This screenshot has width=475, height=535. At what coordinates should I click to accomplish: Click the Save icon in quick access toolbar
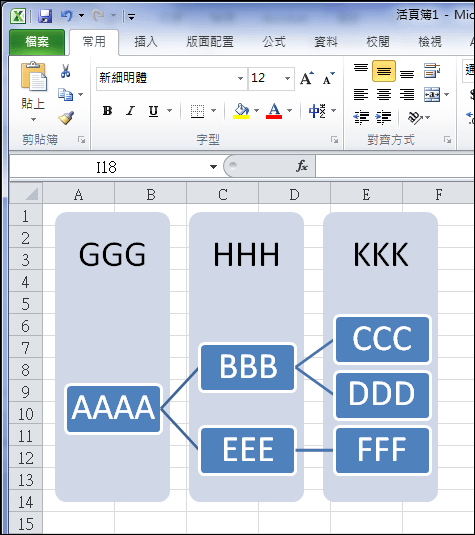coord(45,16)
